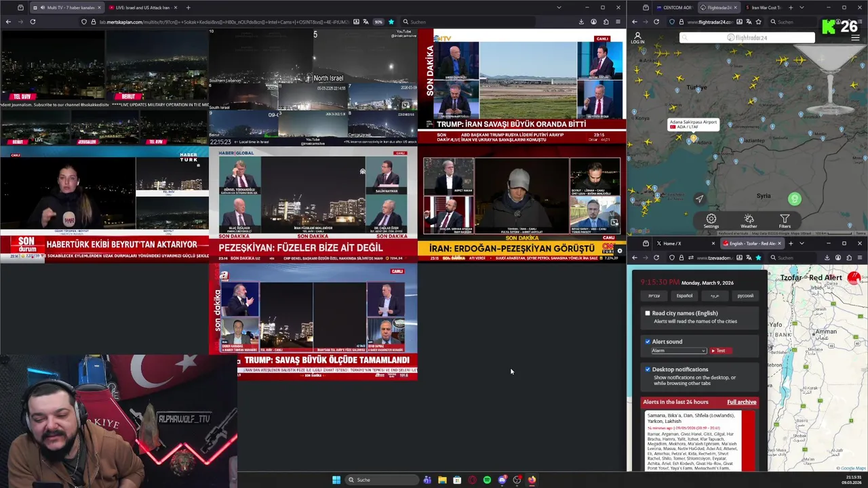
Task: Adjust 90% zoom indicator in Multi TV address bar
Action: 378,22
